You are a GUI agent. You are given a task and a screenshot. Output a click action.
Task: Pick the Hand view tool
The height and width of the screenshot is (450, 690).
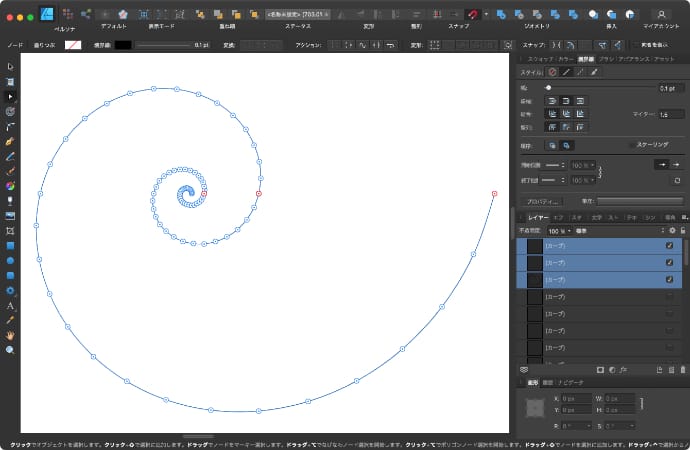10,335
